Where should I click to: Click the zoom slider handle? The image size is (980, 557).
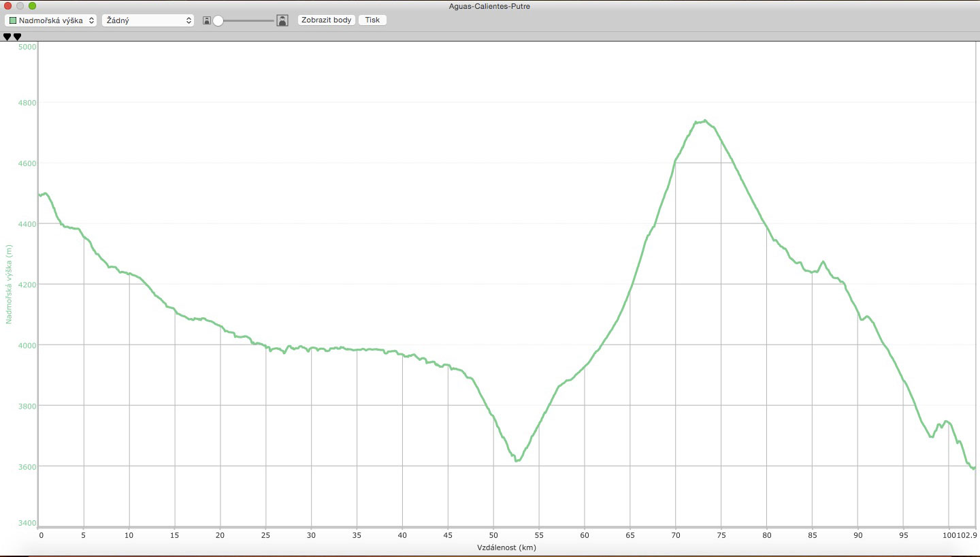coord(218,20)
